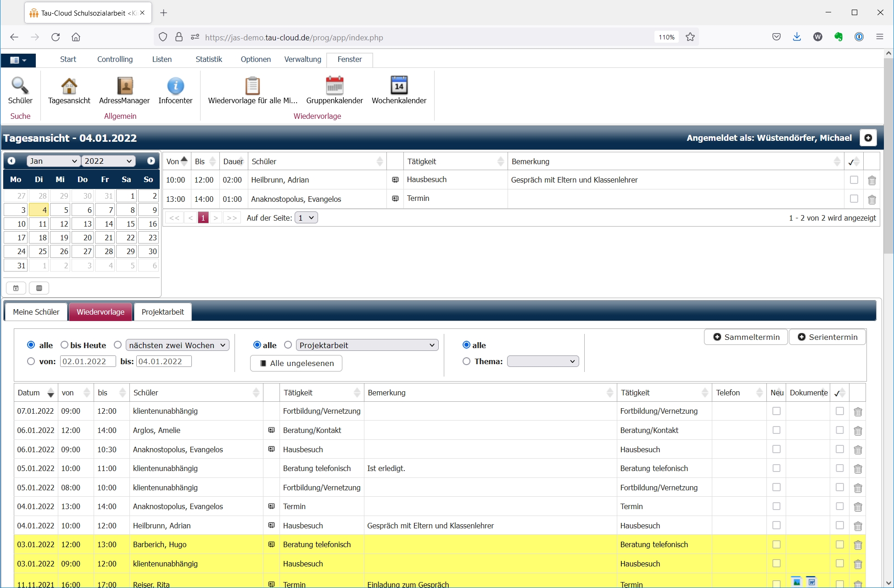The height and width of the screenshot is (588, 894).
Task: Select the 'bis Heute' radio button
Action: 64,345
